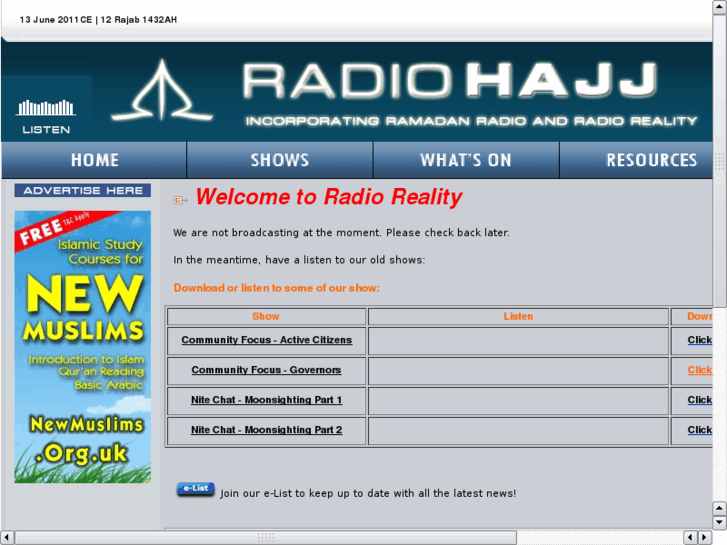Click the 'Show' column header
727x545 pixels.
pyautogui.click(x=266, y=316)
